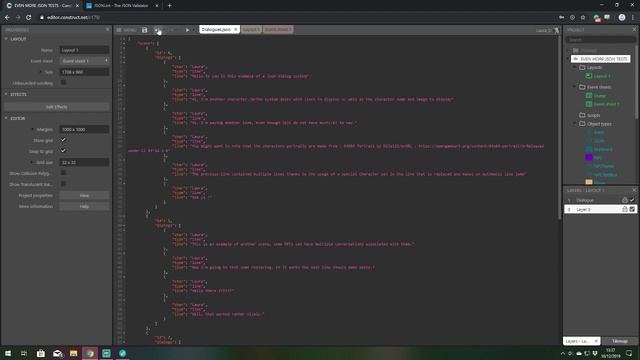The image size is (640, 360).
Task: Click the Project search box
Action: pyautogui.click(x=600, y=40)
